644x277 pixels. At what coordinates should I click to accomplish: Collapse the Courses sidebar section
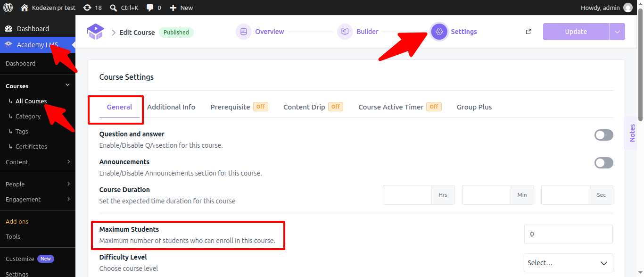(67, 85)
